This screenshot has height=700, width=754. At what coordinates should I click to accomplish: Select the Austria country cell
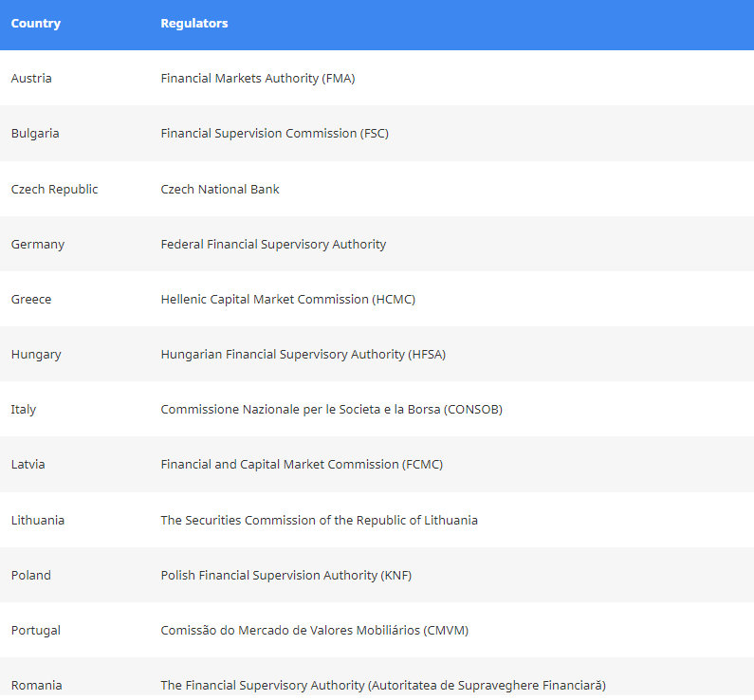tap(31, 79)
